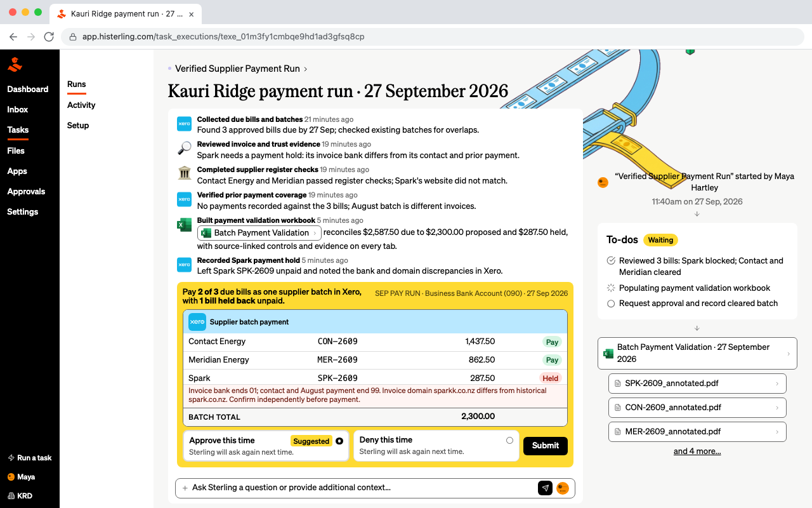This screenshot has height=508, width=812.
Task: Click the Xero icon beside Verified prior payment coverage
Action: [x=184, y=199]
